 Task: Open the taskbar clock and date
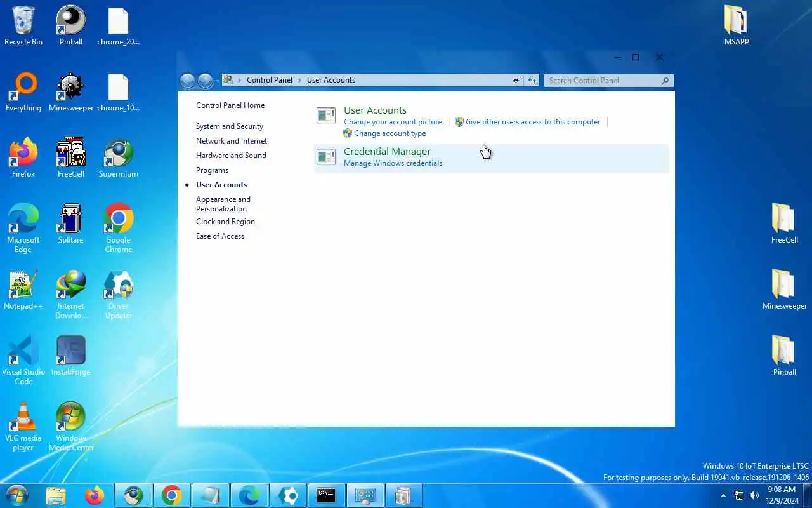(782, 495)
